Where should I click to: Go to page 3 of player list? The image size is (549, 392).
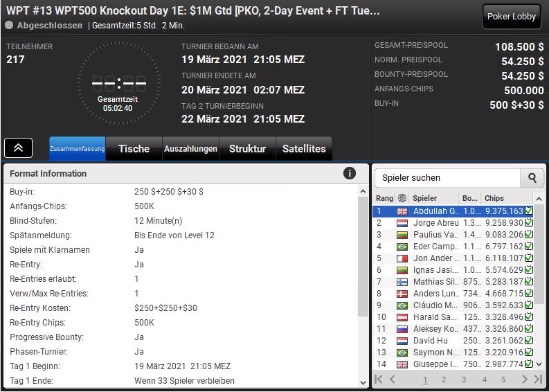tap(464, 380)
